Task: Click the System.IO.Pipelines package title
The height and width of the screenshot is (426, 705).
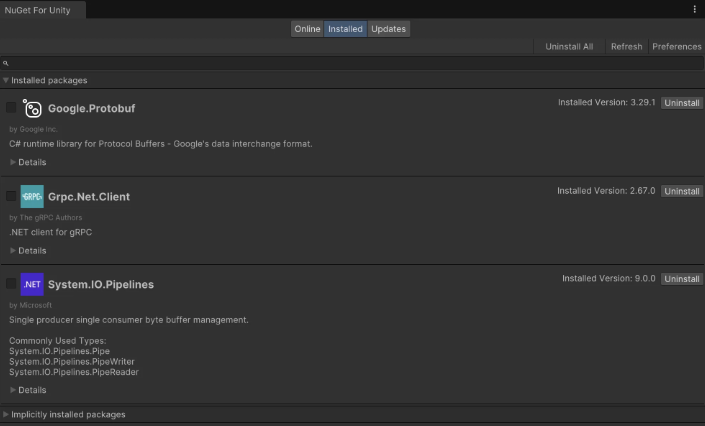Action: pyautogui.click(x=101, y=284)
